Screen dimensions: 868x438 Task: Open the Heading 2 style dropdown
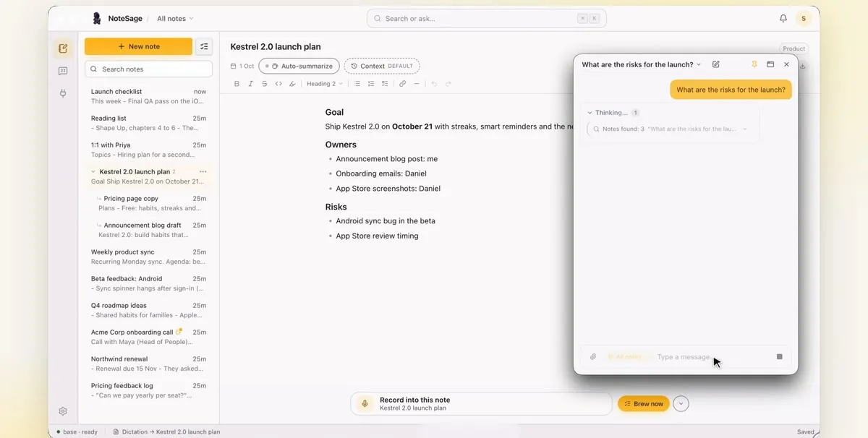pyautogui.click(x=325, y=84)
